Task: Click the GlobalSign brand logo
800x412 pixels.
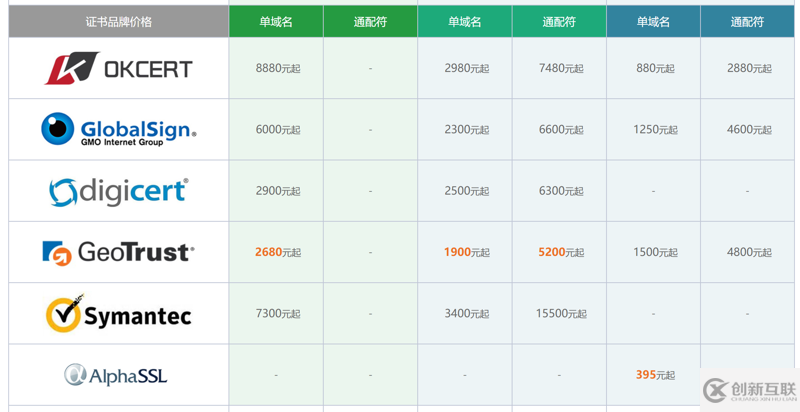Action: pyautogui.click(x=118, y=130)
